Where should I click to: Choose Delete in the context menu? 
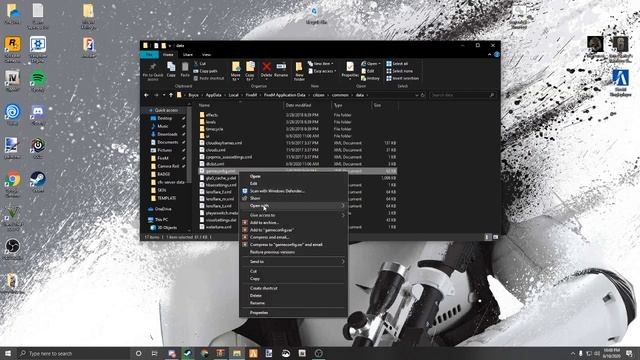pos(256,296)
